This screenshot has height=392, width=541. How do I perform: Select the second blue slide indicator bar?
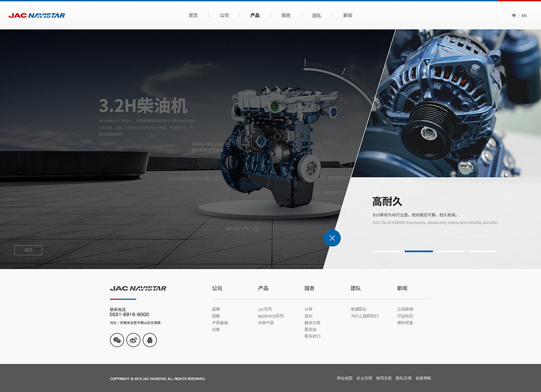[419, 251]
